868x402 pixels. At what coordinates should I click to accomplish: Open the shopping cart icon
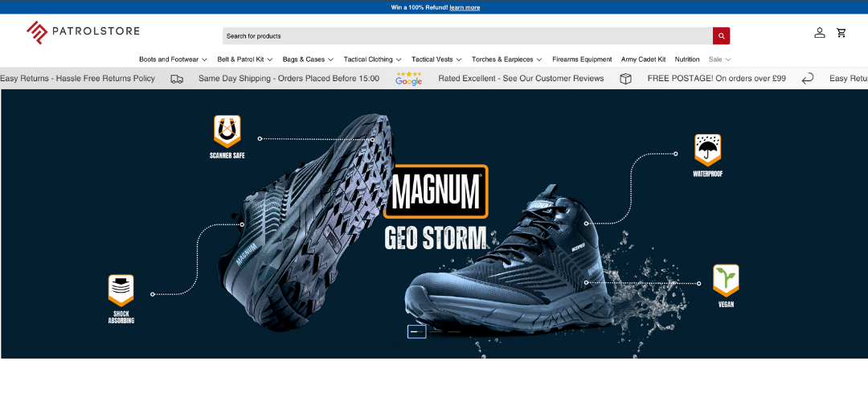click(x=841, y=33)
